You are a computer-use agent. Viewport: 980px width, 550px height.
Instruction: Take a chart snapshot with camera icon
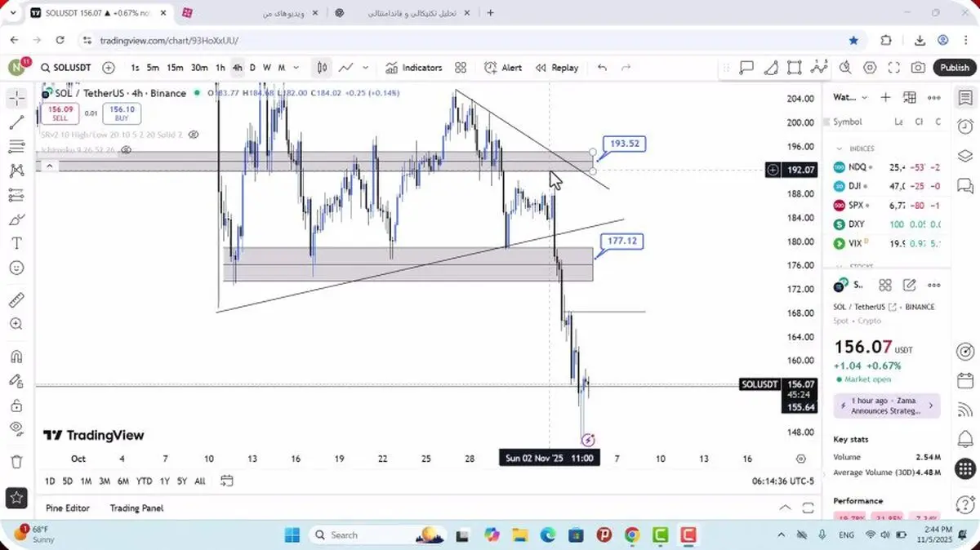919,68
